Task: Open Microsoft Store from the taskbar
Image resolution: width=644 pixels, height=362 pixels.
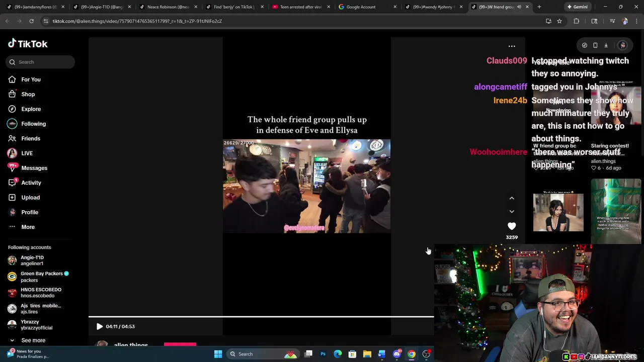Action: point(352,354)
